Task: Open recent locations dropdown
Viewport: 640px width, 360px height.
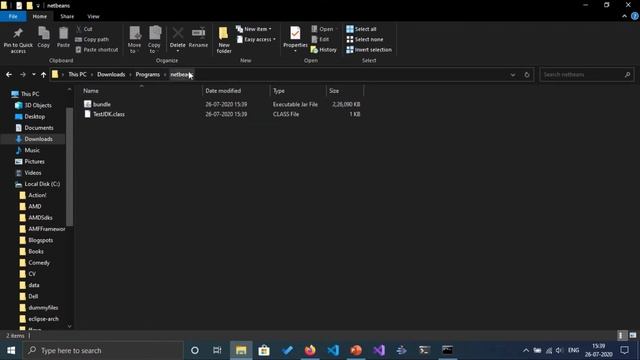Action: click(x=33, y=75)
